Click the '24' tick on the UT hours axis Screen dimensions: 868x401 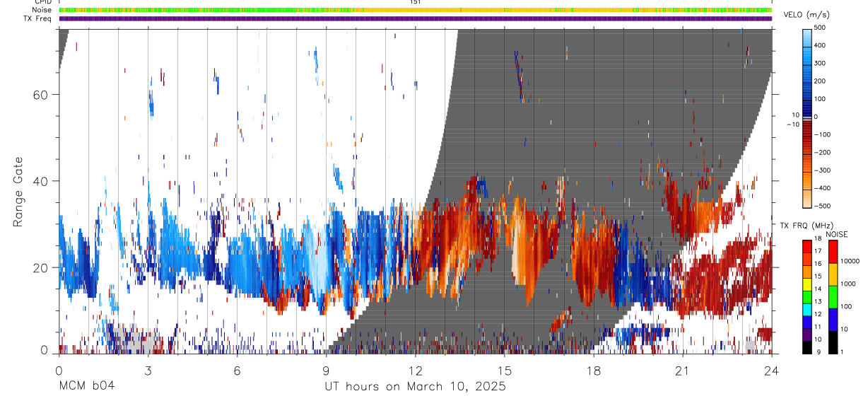coord(771,371)
